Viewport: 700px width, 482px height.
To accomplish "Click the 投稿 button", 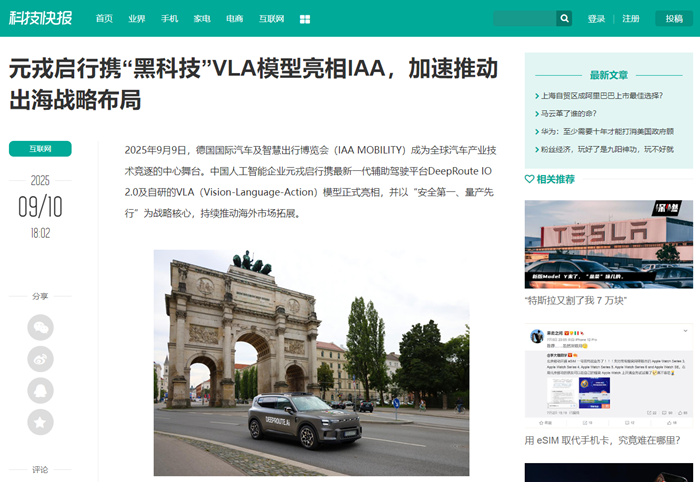I will click(674, 18).
